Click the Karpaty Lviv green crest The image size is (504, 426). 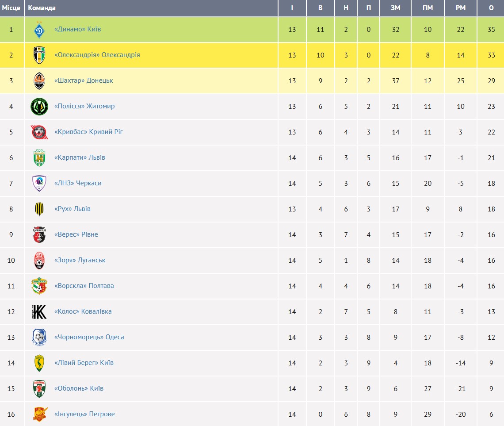39,158
